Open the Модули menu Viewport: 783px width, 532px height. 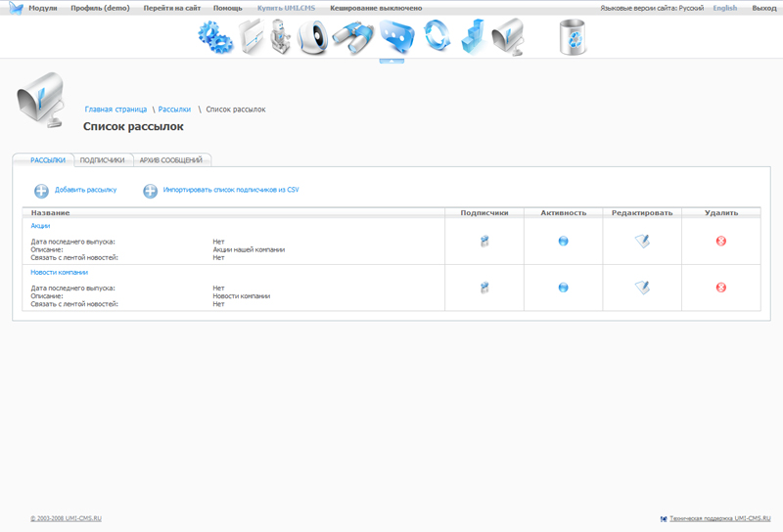(43, 8)
